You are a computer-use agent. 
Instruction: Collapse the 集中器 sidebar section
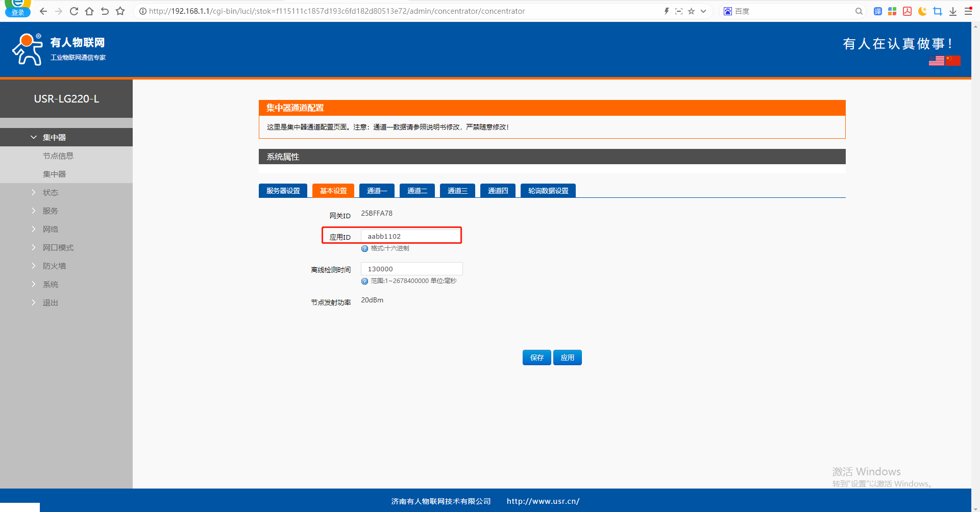point(66,137)
